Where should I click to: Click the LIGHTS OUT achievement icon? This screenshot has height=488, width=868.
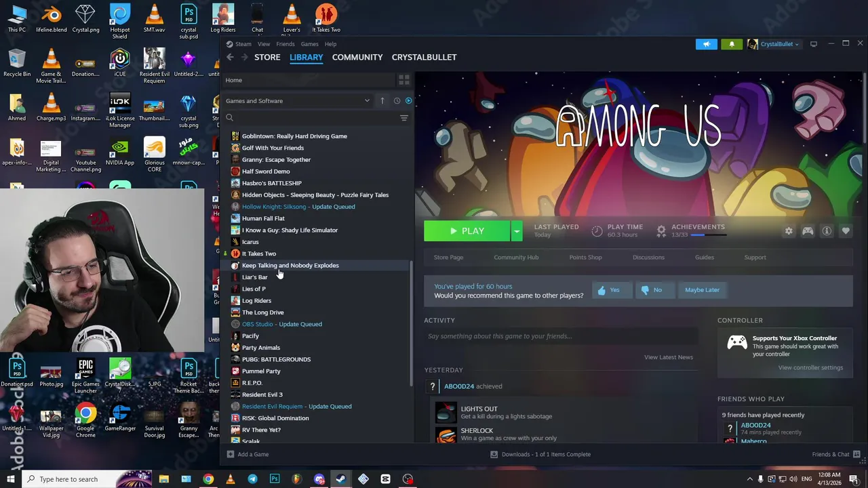point(446,412)
